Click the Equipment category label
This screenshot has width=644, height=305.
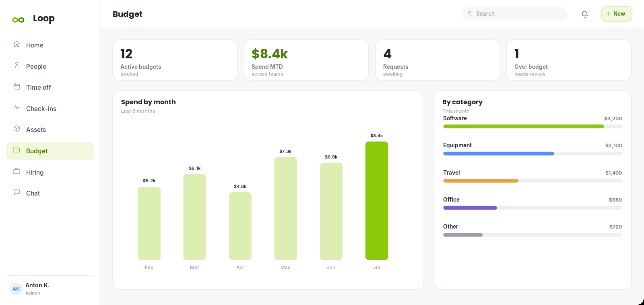coord(457,145)
